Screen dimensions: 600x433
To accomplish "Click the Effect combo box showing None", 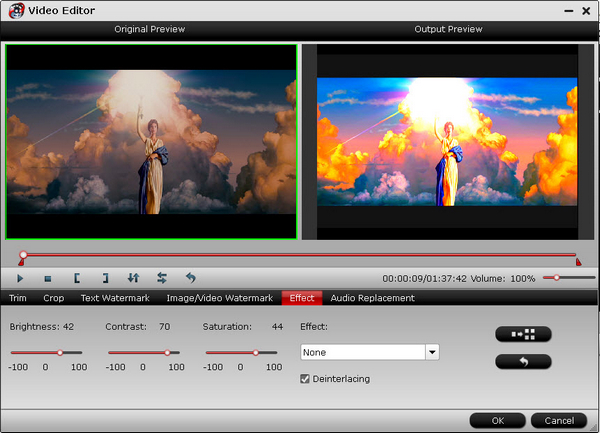I will (x=370, y=352).
